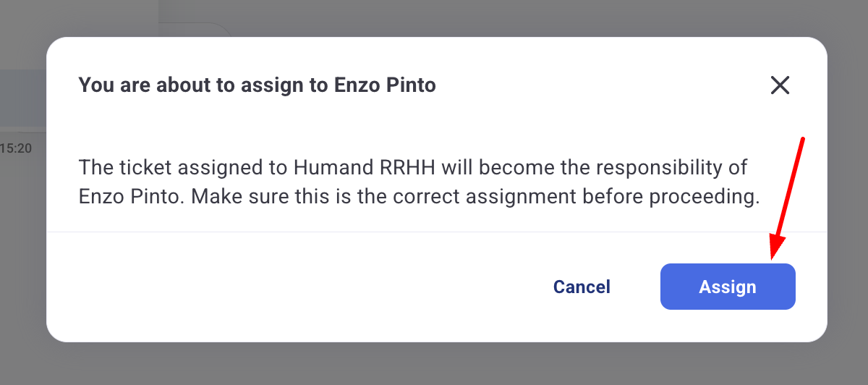Image resolution: width=868 pixels, height=385 pixels.
Task: Click the red arrow pointing to Assign
Action: coord(788,195)
